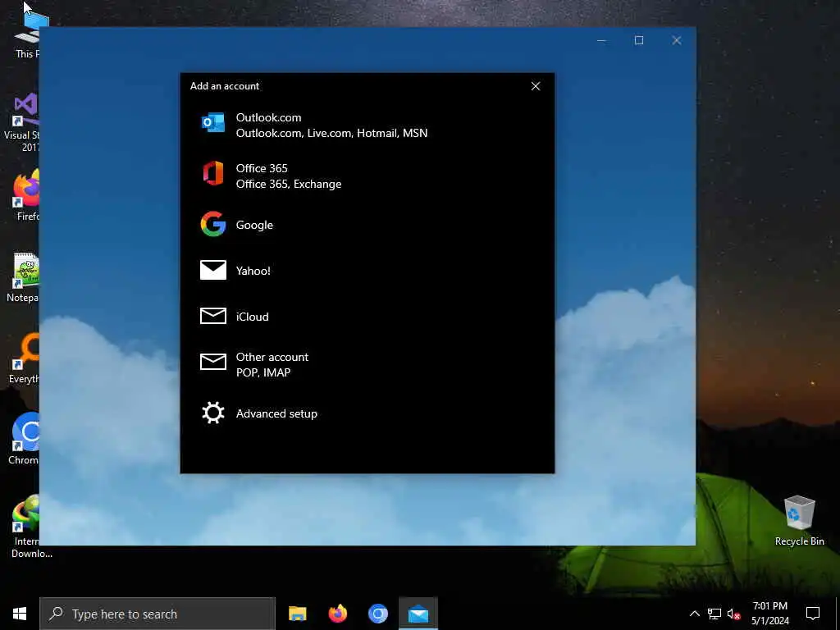The width and height of the screenshot is (840, 630).
Task: Add a Google account via its label
Action: tap(254, 225)
